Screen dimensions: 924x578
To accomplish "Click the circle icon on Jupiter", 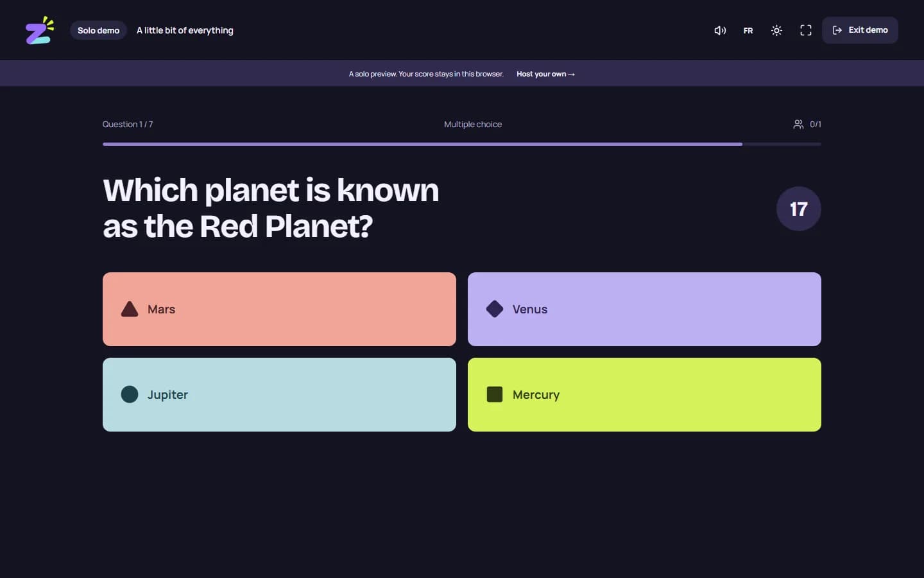I will (130, 394).
